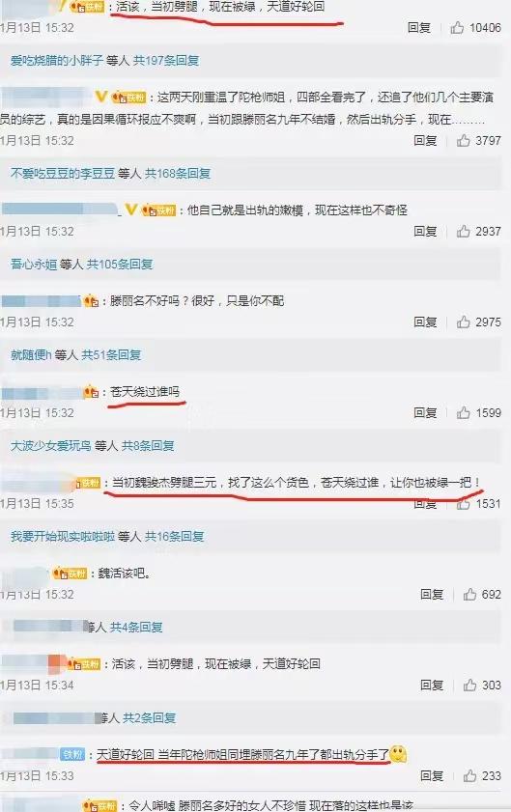This screenshot has width=511, height=812.
Task: Open user 爱吃烧腊的小胖子 profile link
Action: pos(56,61)
